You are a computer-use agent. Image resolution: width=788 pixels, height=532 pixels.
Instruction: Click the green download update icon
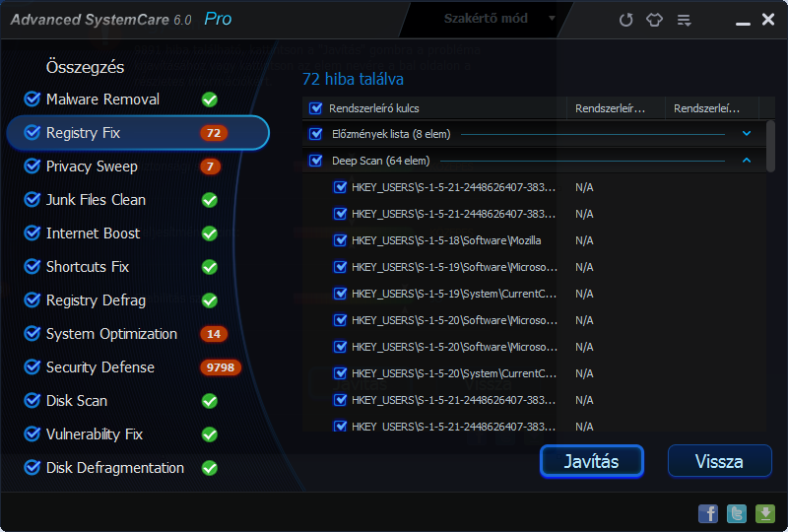point(765,513)
